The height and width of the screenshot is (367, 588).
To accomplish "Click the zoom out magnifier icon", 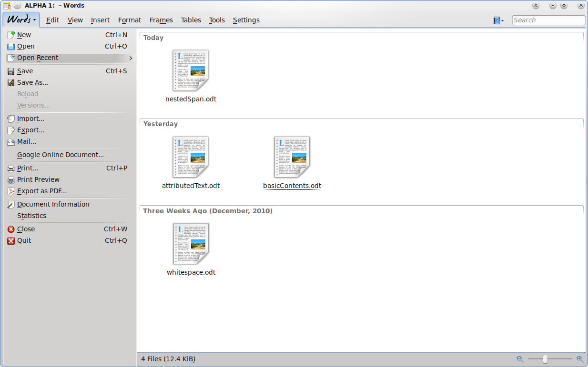I will point(520,359).
